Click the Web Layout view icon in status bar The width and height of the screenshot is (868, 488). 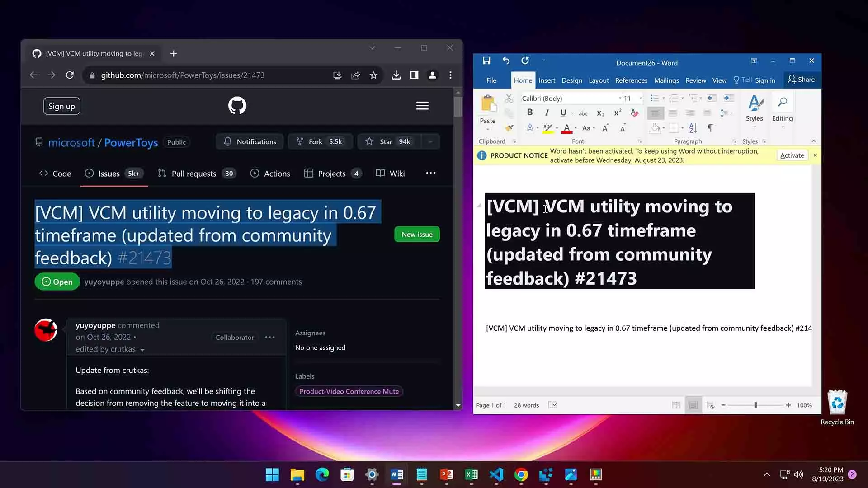[x=710, y=405]
